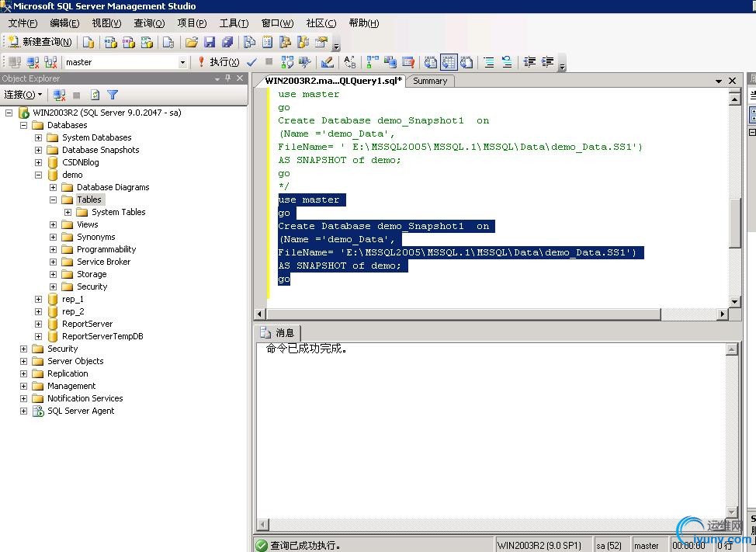
Task: Open a new Analysis Services MDX query
Action: pos(110,42)
